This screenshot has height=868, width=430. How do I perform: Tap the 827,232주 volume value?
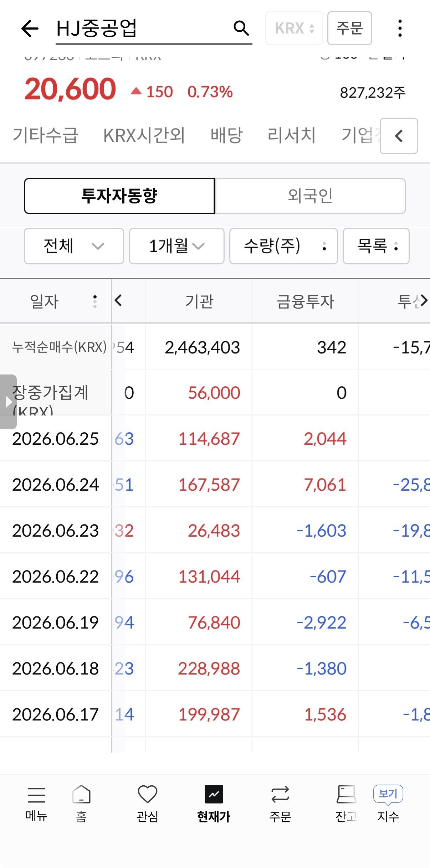373,93
